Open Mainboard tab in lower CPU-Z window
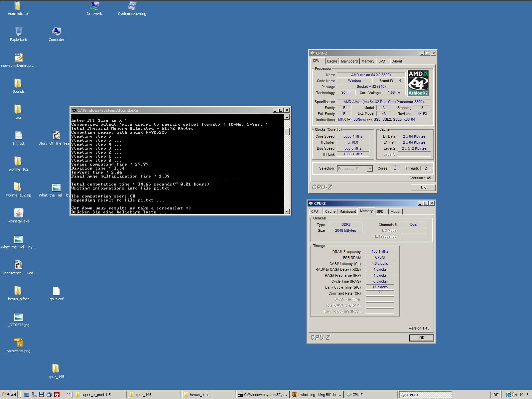Image resolution: width=532 pixels, height=399 pixels. coord(347,211)
